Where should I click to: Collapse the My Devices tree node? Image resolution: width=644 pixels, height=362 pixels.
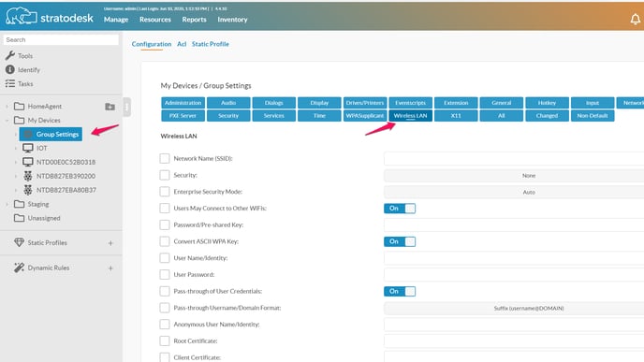(7, 121)
